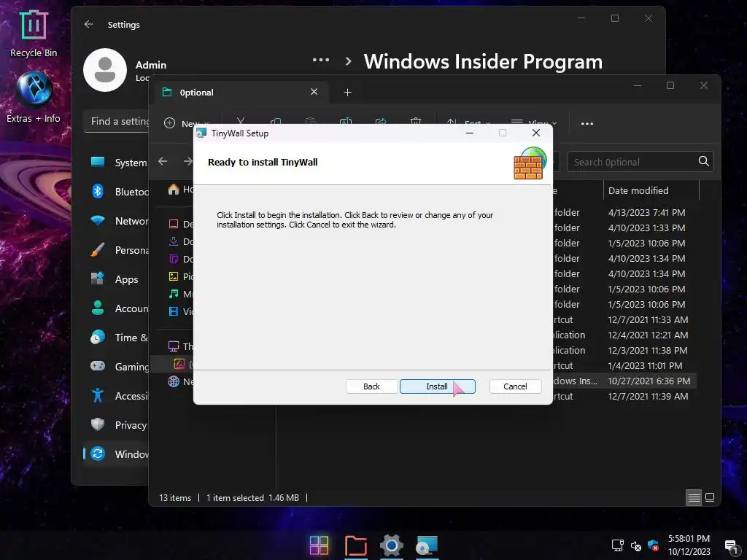Click the Time & language clock icon

pyautogui.click(x=98, y=337)
